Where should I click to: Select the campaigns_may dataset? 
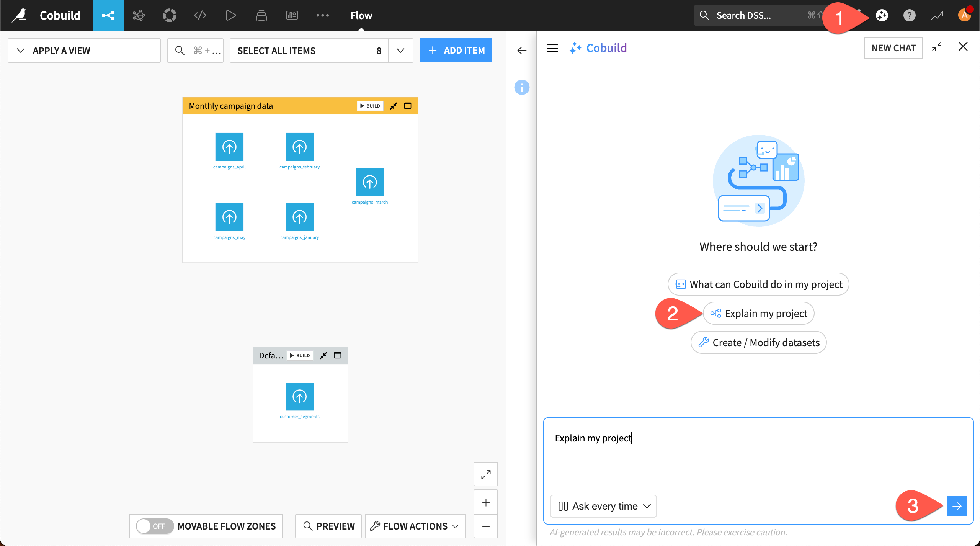pos(229,217)
